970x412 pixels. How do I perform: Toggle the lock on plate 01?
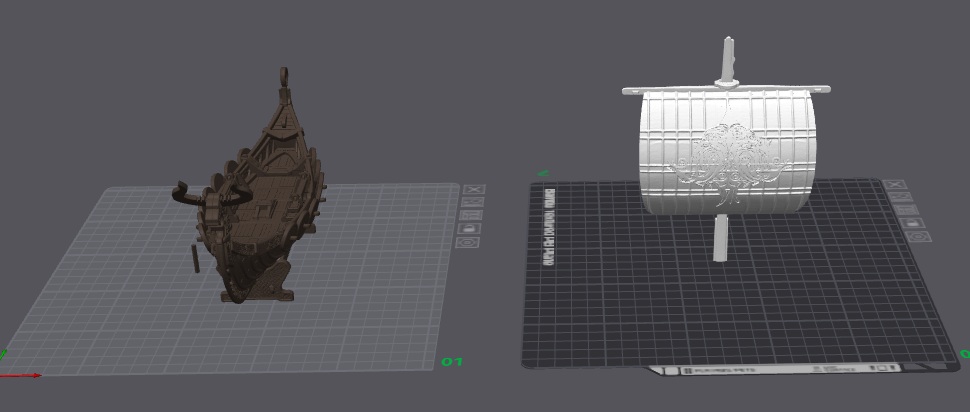[471, 228]
